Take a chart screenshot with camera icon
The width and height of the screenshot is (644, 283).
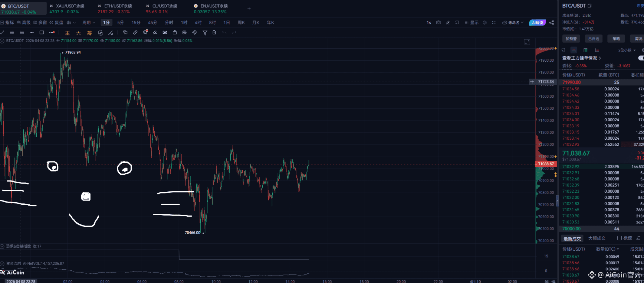pos(438,22)
